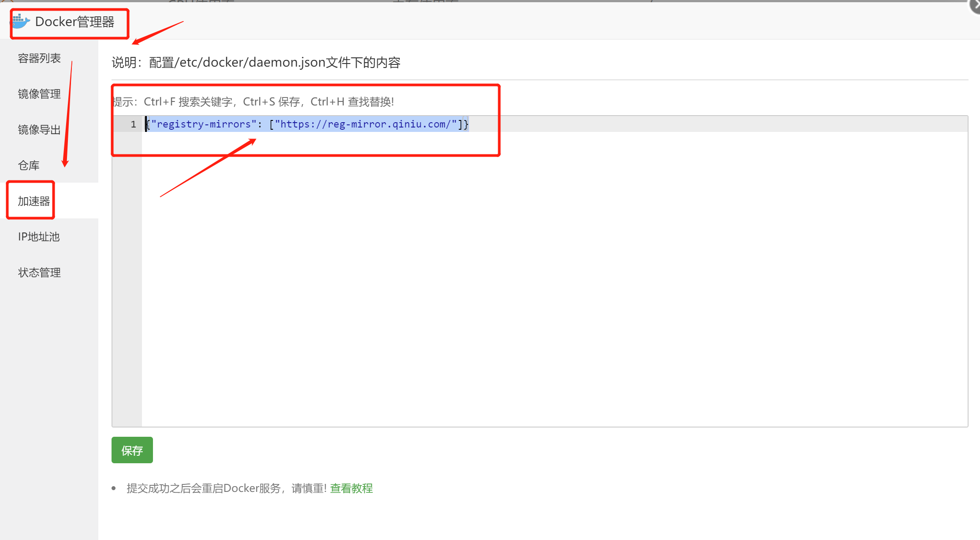Open the 查看教程 tutorial link
Screen dimensions: 980x540
[351, 488]
